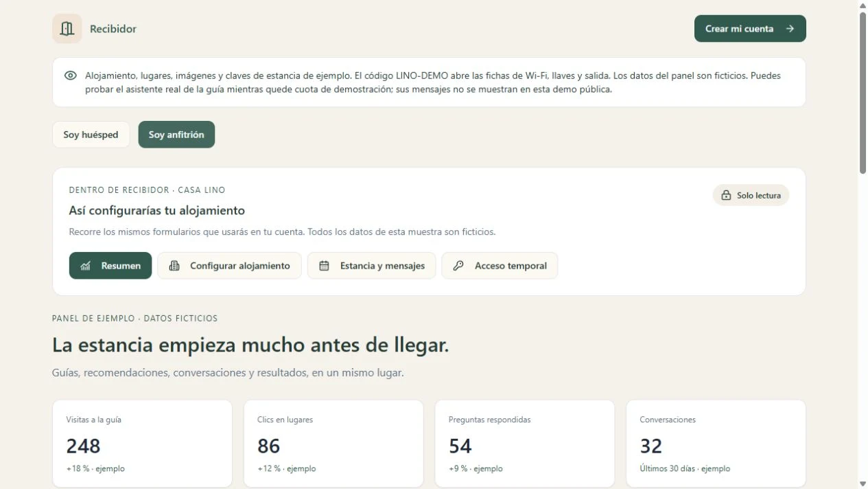Open the Resumen tab
This screenshot has height=489, width=868.
click(x=110, y=266)
